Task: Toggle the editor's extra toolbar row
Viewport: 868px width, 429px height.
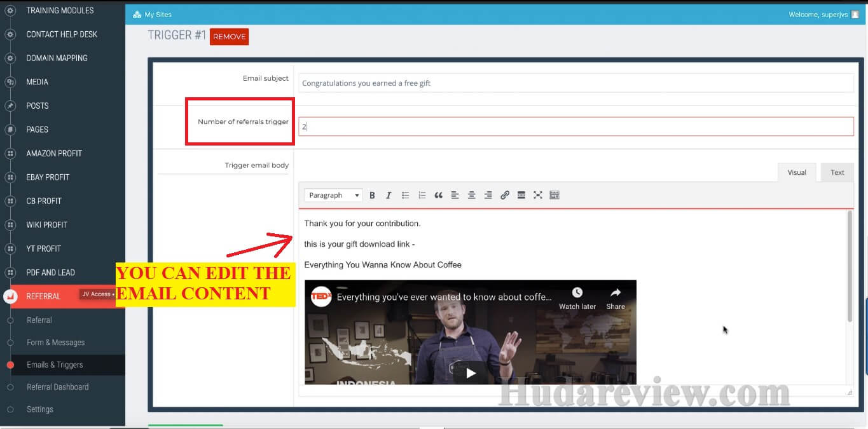Action: pos(554,195)
